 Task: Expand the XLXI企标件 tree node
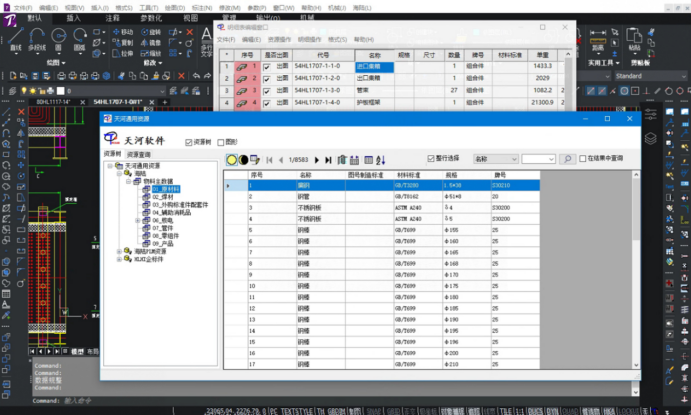119,259
